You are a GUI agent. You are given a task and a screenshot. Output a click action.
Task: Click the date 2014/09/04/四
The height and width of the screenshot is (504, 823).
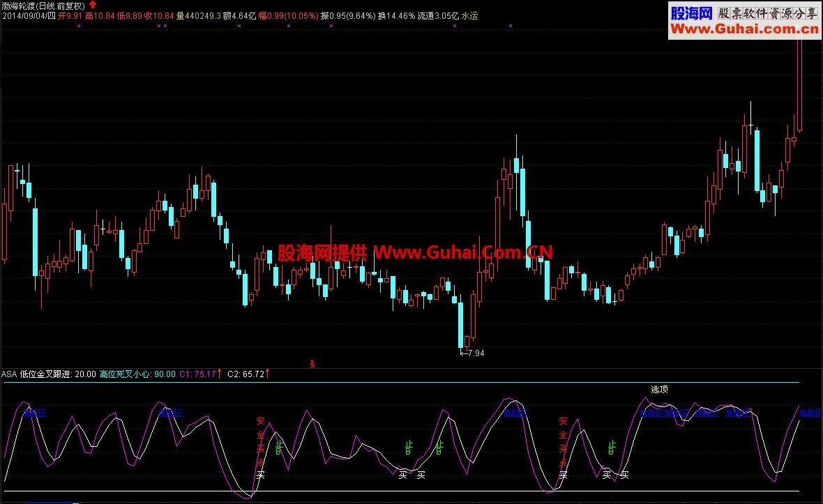pyautogui.click(x=29, y=16)
